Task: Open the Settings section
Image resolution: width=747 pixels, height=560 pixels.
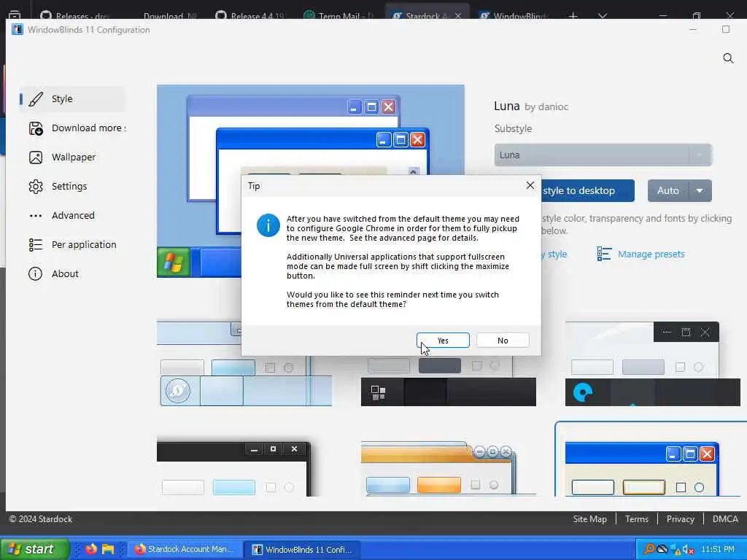Action: coord(72,186)
